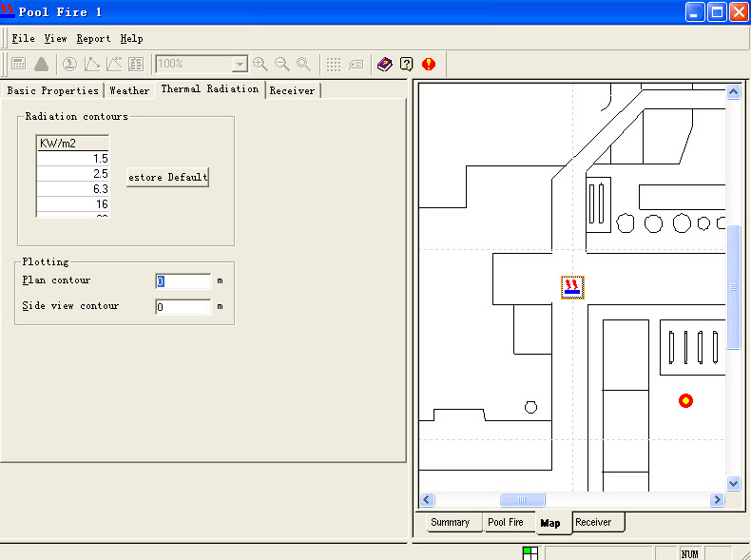The height and width of the screenshot is (560, 751).
Task: Click the red exclamation warning icon
Action: (x=429, y=65)
